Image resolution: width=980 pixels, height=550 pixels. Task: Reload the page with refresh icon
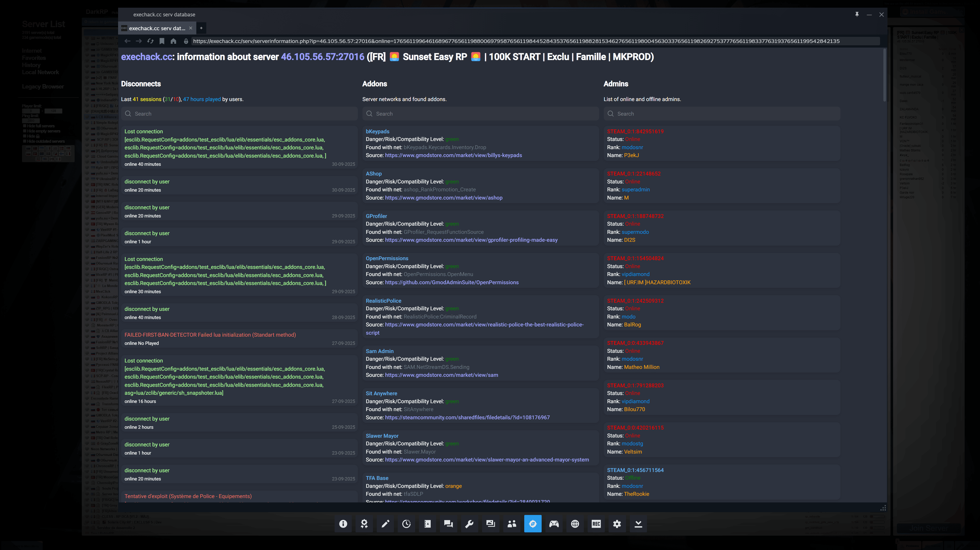[150, 41]
